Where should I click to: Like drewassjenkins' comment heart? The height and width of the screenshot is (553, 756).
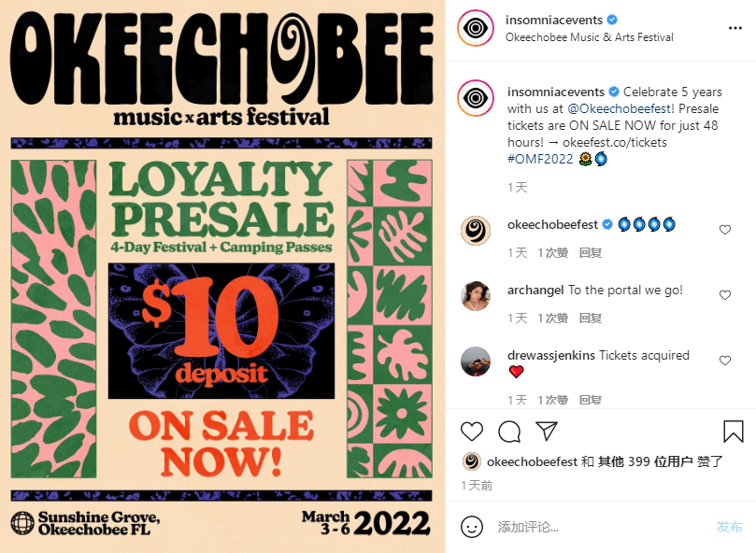coord(725,361)
